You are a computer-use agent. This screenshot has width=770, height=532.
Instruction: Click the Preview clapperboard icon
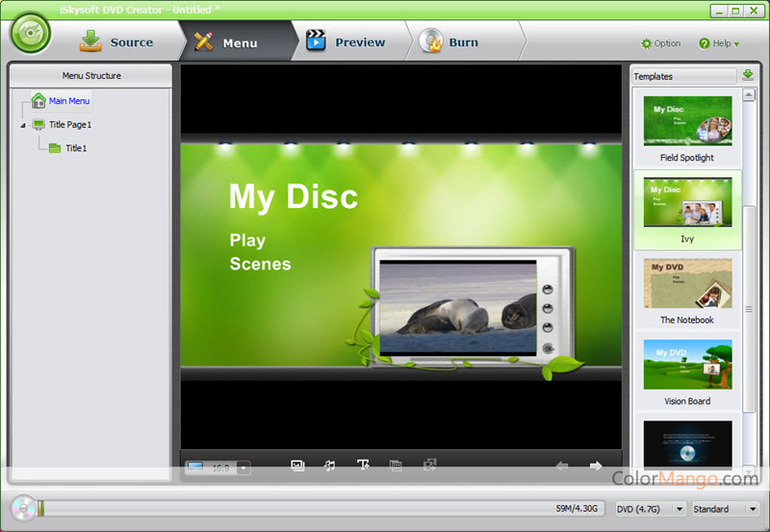click(x=316, y=40)
